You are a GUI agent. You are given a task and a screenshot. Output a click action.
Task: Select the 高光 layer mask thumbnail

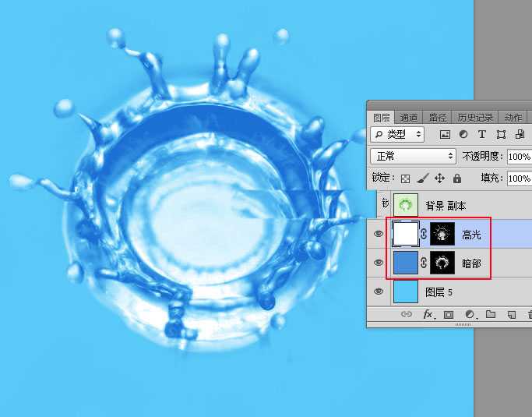pos(442,234)
